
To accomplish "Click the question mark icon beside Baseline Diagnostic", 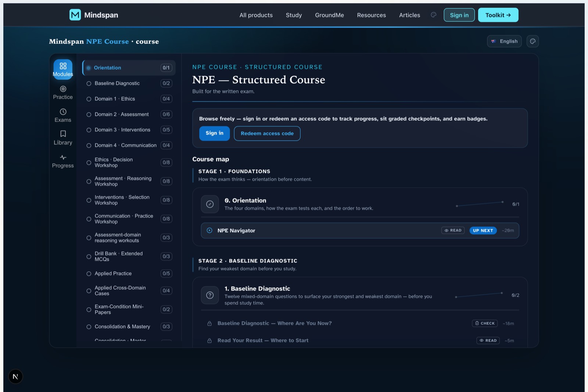I will pyautogui.click(x=210, y=295).
